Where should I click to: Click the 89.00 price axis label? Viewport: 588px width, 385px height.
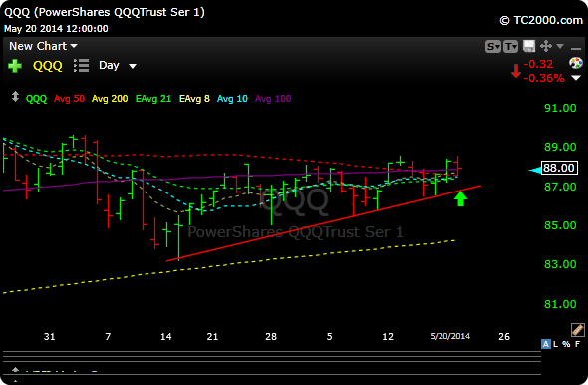click(x=560, y=147)
